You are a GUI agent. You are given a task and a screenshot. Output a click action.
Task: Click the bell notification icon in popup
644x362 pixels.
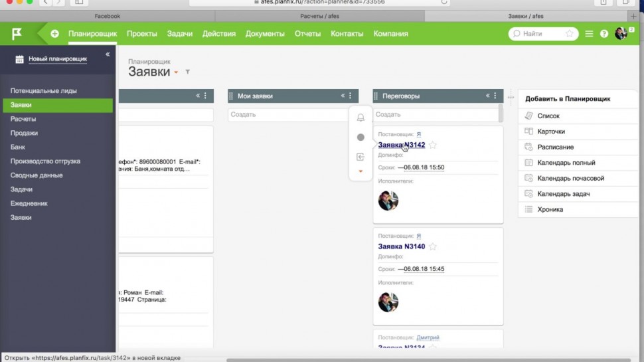(x=361, y=118)
